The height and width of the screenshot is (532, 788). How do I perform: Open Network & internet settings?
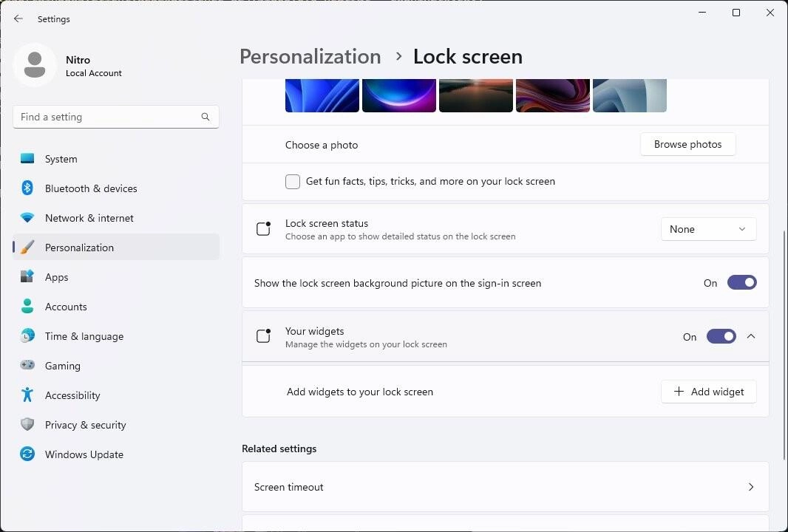tap(89, 218)
